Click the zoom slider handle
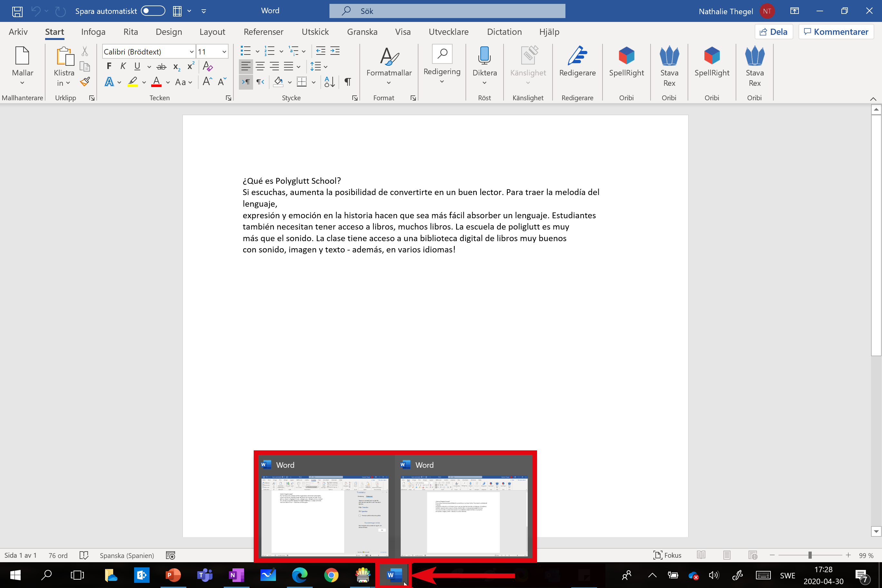Viewport: 882px width, 588px height. 810,555
